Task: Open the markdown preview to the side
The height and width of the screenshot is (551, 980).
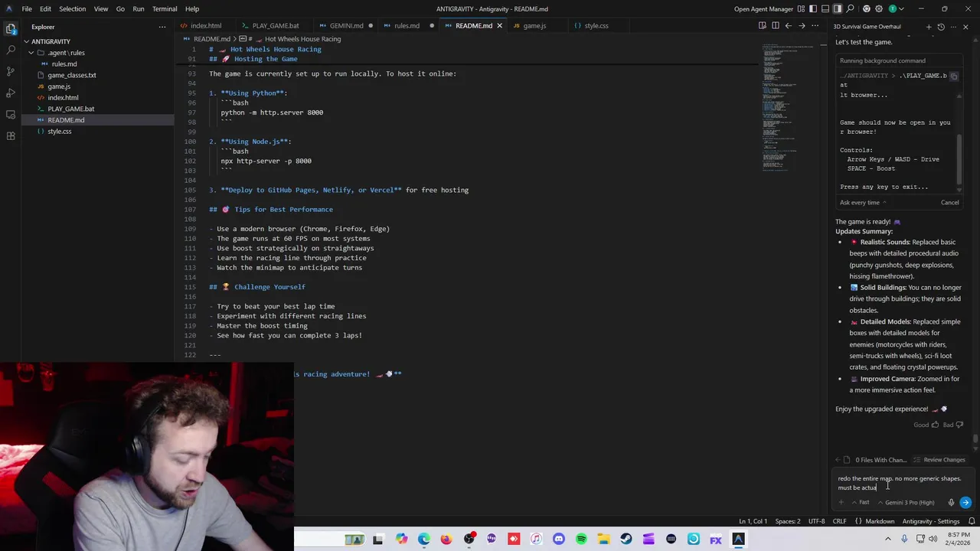Action: pos(763,25)
